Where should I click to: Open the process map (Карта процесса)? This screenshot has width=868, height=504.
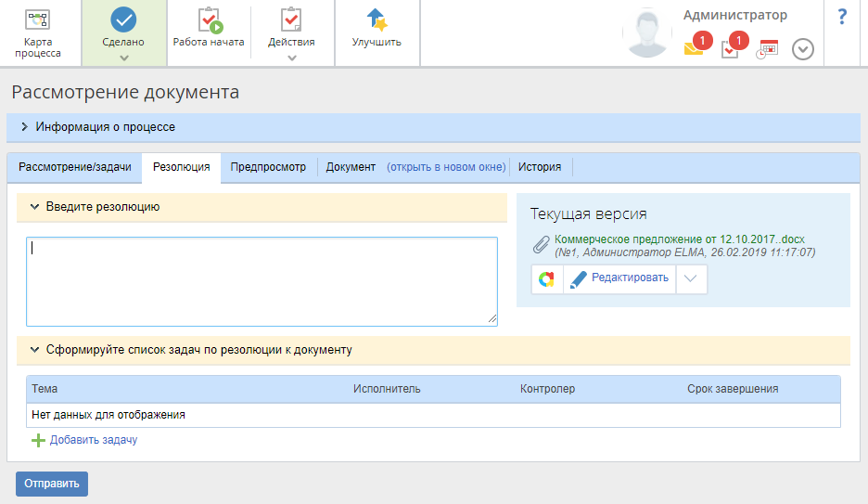tap(38, 32)
